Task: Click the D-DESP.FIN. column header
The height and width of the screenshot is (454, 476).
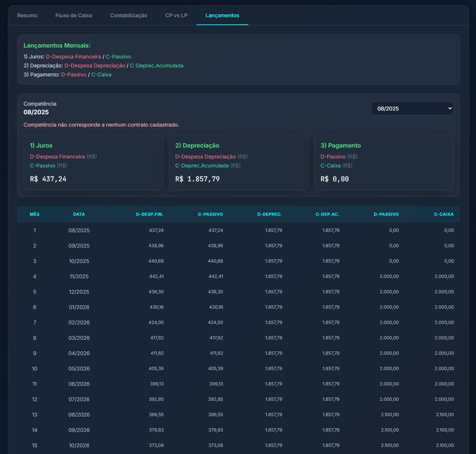Action: coord(149,214)
